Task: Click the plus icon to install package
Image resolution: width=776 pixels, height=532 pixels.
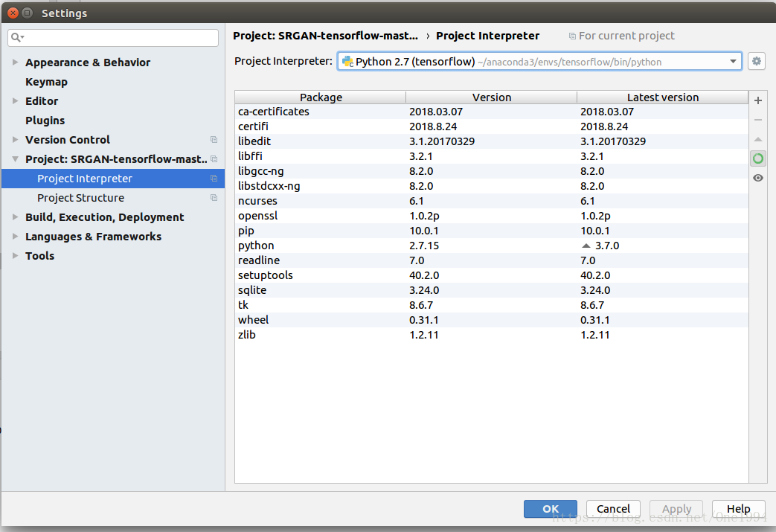Action: tap(757, 100)
